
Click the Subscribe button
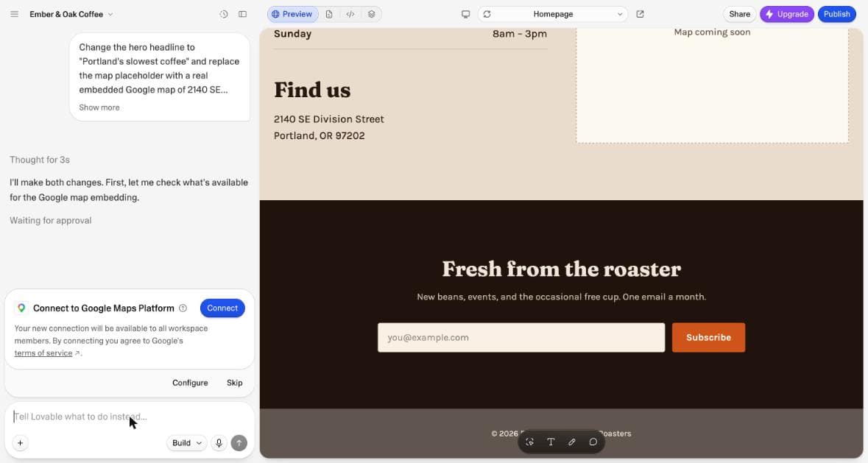click(708, 337)
